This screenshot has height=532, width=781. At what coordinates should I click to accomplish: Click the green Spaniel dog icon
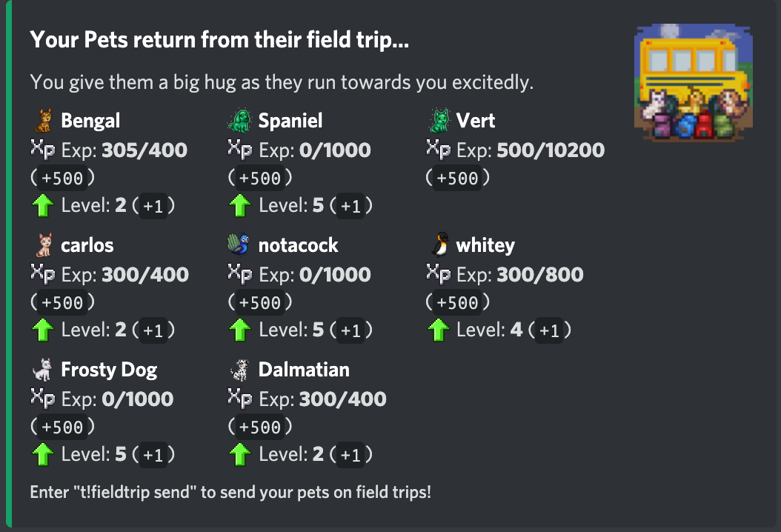[x=239, y=121]
